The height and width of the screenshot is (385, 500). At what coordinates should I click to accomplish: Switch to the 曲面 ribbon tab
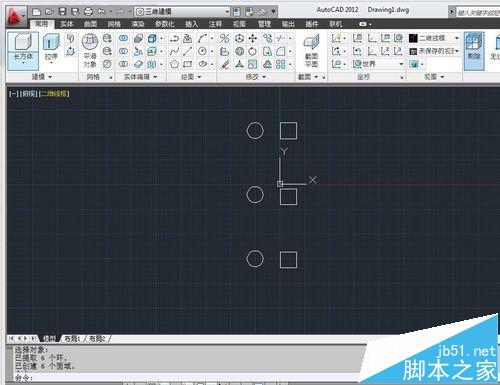(x=90, y=24)
